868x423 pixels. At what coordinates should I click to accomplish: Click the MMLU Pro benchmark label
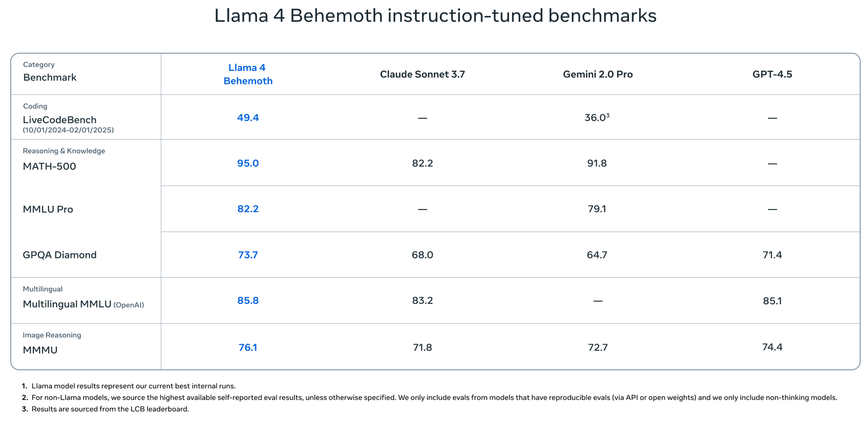[48, 209]
